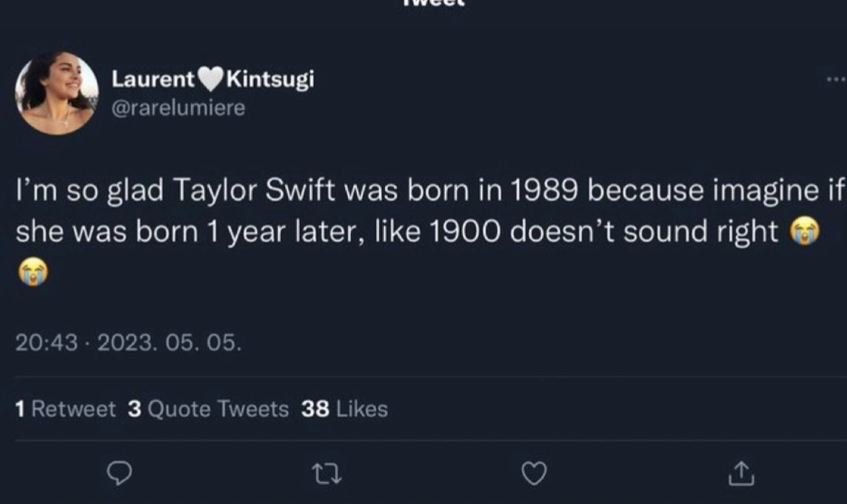The image size is (847, 504).
Task: Open the reply speech bubble icon
Action: pos(119,474)
